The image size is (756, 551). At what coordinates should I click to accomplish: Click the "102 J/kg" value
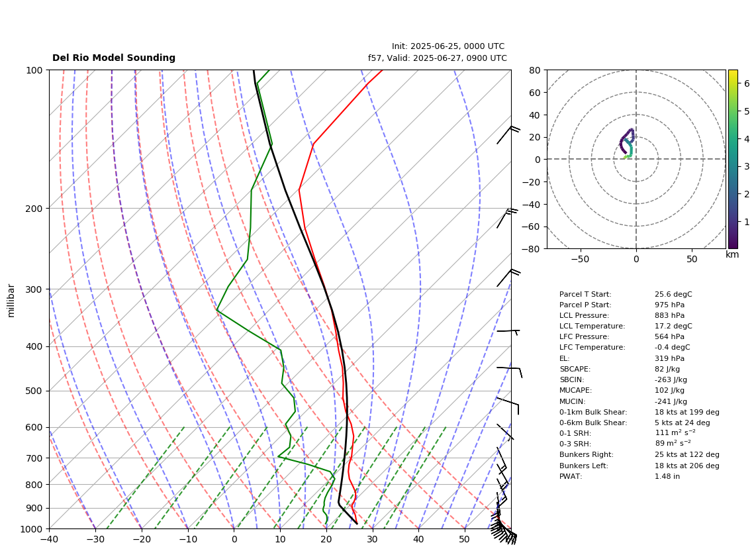point(669,390)
